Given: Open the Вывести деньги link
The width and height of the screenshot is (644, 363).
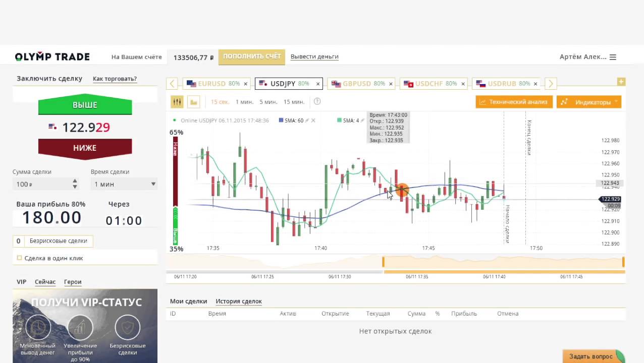Looking at the screenshot, I should pos(314,56).
